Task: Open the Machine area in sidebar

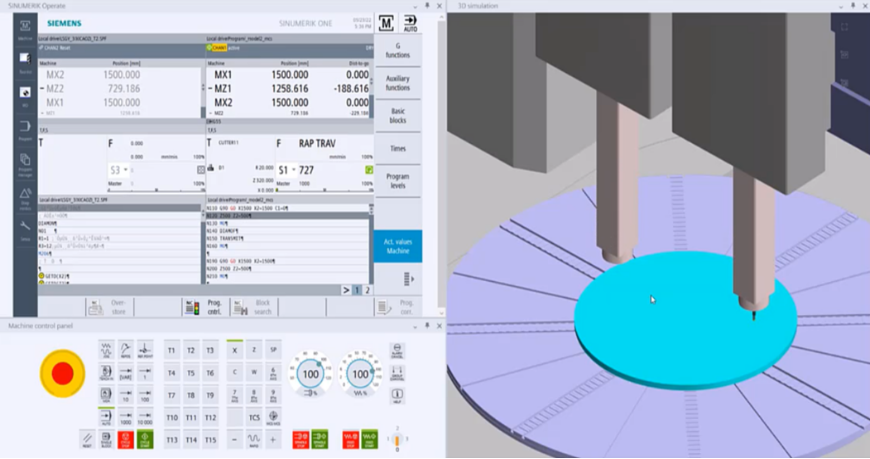Action: tap(25, 29)
